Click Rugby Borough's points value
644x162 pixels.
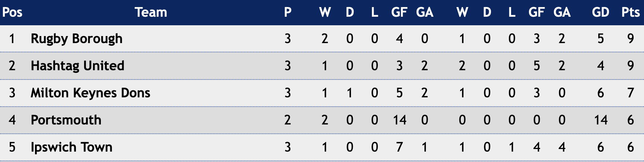point(630,39)
